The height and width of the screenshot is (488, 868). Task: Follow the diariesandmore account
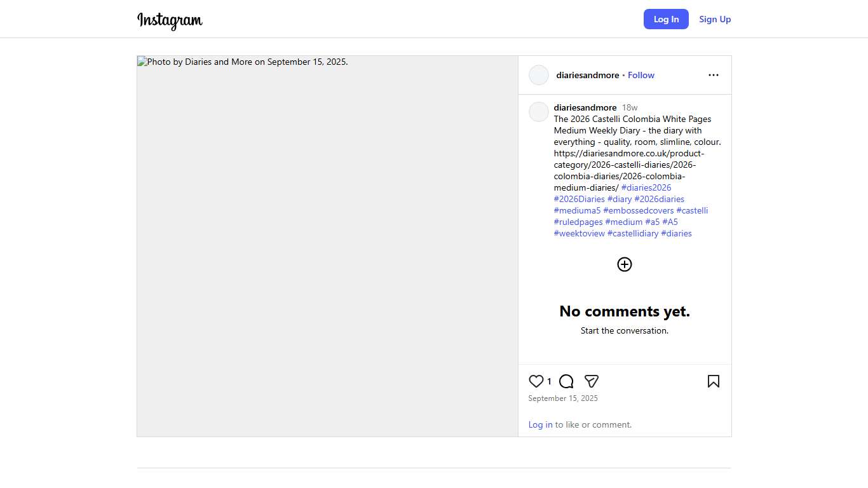[x=641, y=75]
